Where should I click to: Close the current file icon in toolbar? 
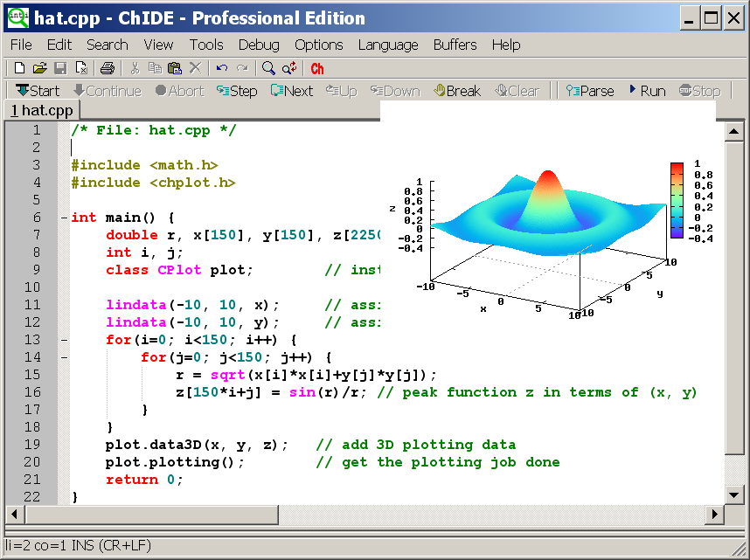pos(81,68)
